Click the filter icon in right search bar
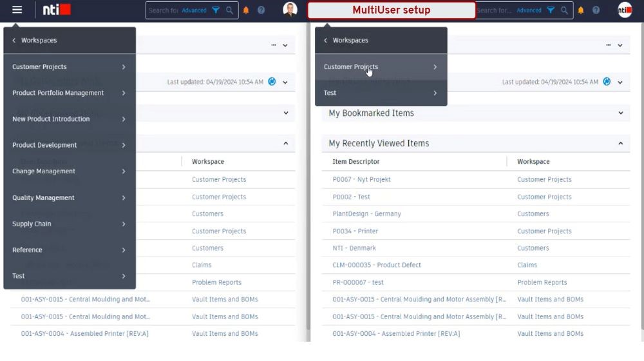This screenshot has width=644, height=361. pyautogui.click(x=551, y=10)
